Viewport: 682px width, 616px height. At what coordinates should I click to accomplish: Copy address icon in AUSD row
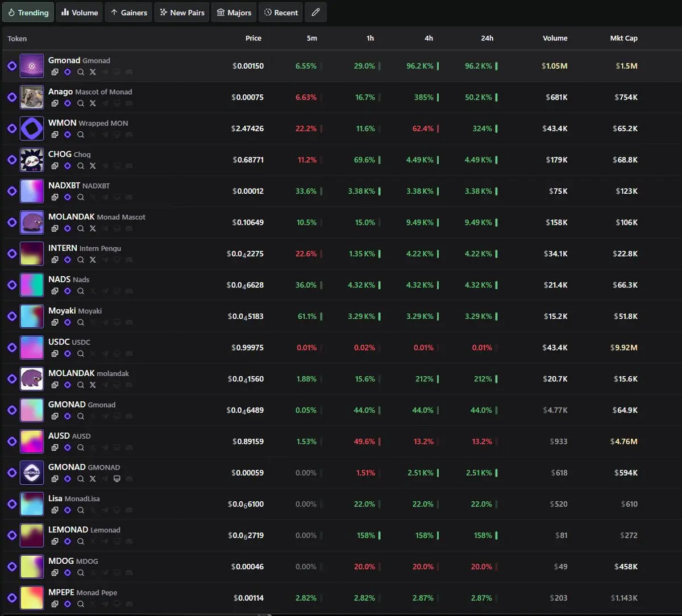(55, 447)
